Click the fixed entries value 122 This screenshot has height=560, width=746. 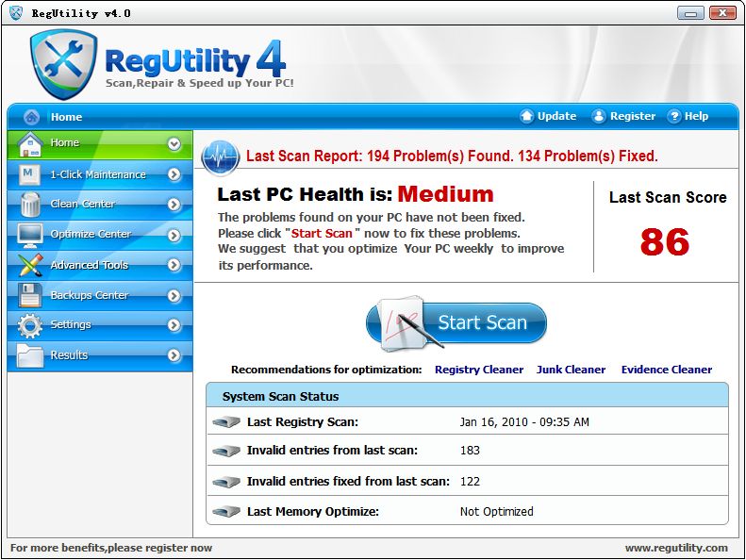(470, 482)
